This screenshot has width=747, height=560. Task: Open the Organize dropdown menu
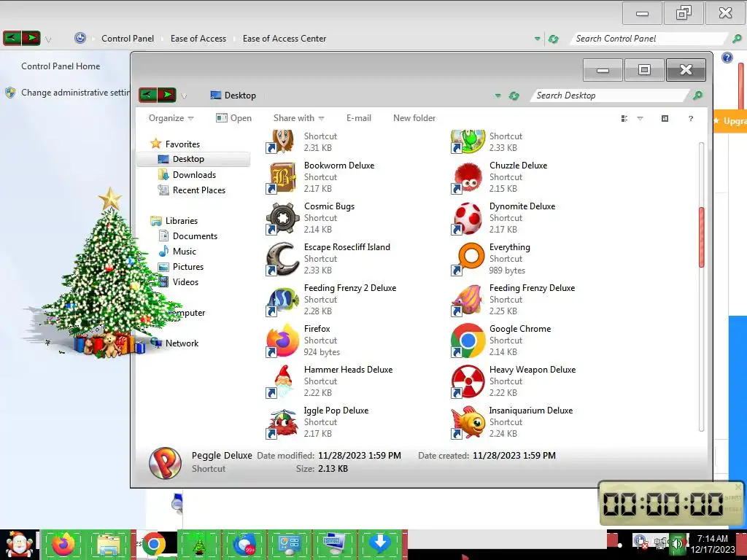point(171,118)
